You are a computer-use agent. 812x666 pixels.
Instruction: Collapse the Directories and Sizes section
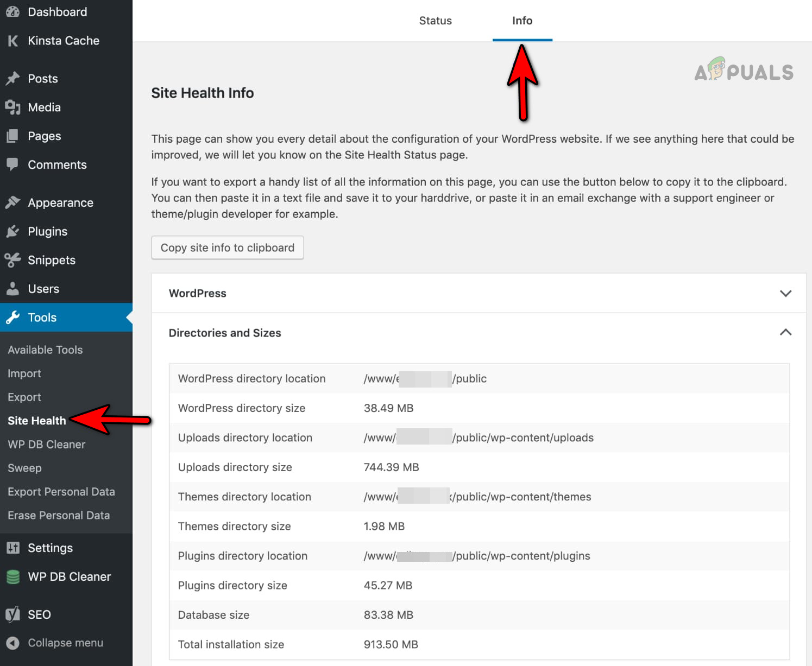coord(785,333)
